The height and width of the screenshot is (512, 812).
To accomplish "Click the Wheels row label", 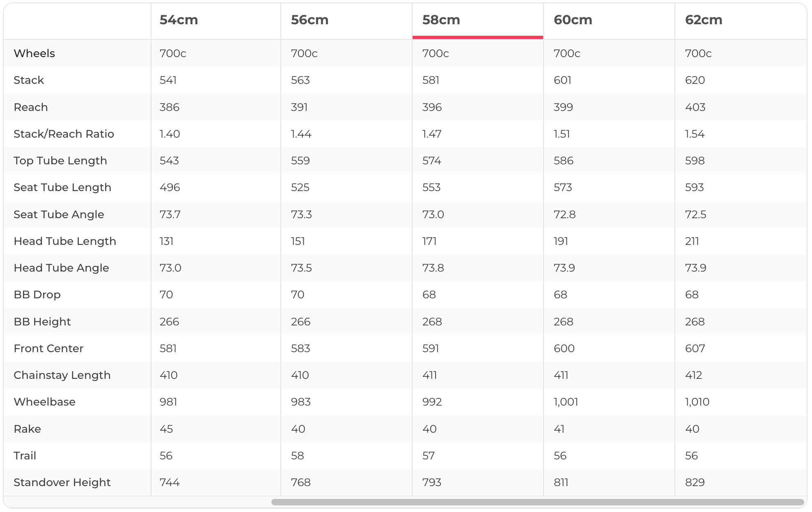I will (34, 53).
